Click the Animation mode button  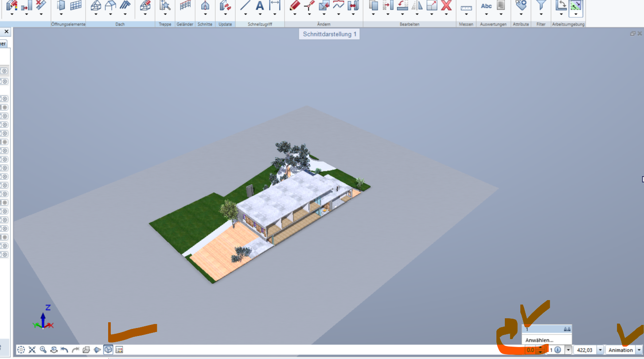[x=621, y=350]
